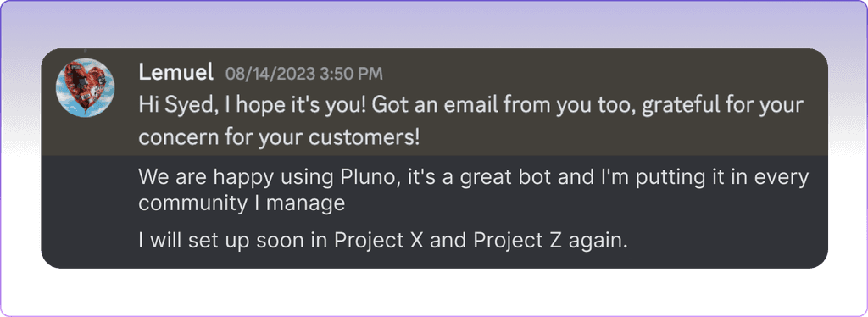This screenshot has width=868, height=317.
Task: Open Lemuel's heart balloon avatar
Action: [x=86, y=89]
